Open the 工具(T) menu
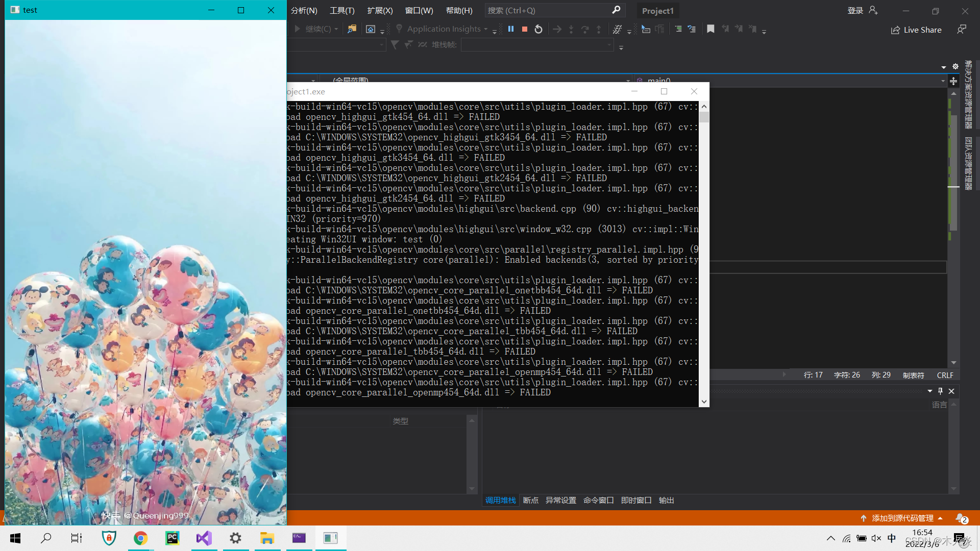 tap(342, 10)
